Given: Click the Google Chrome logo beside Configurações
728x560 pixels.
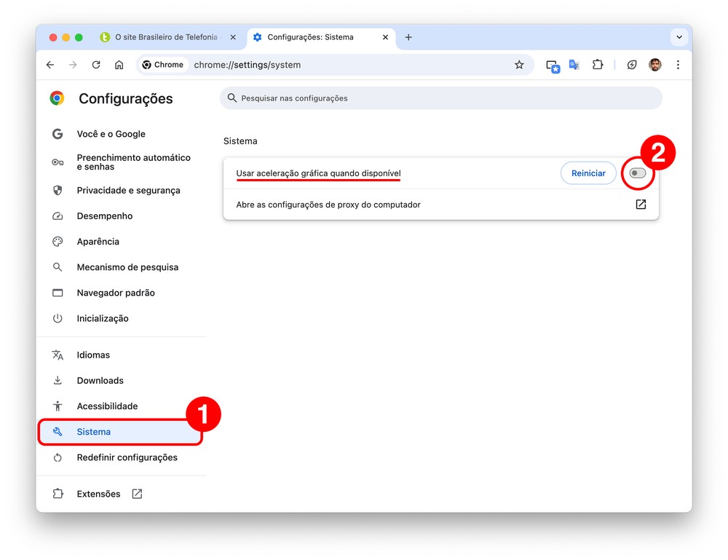Looking at the screenshot, I should (57, 98).
